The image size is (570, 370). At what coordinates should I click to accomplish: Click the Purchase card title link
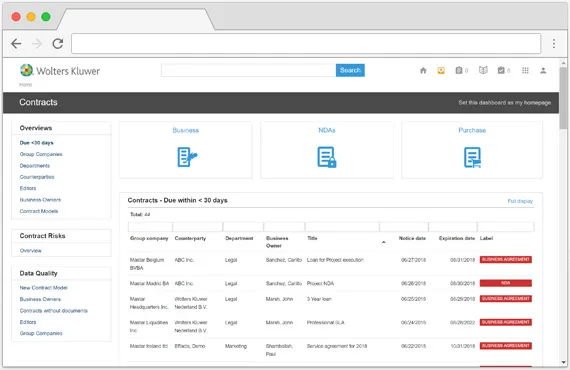click(x=472, y=130)
